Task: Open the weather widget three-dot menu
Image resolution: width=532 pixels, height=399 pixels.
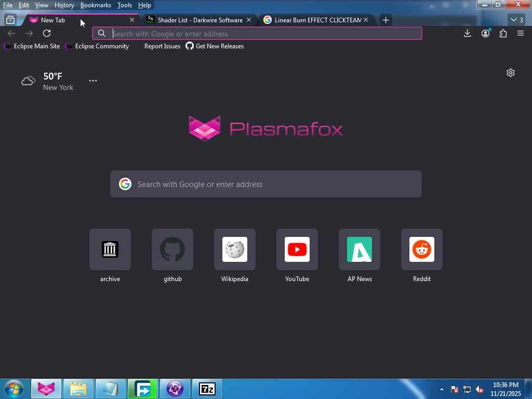Action: pyautogui.click(x=92, y=81)
